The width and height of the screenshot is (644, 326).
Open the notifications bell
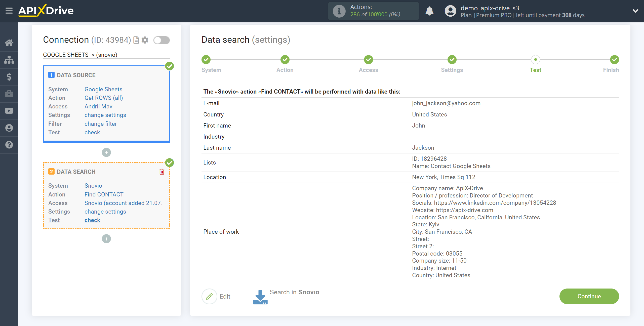(429, 11)
